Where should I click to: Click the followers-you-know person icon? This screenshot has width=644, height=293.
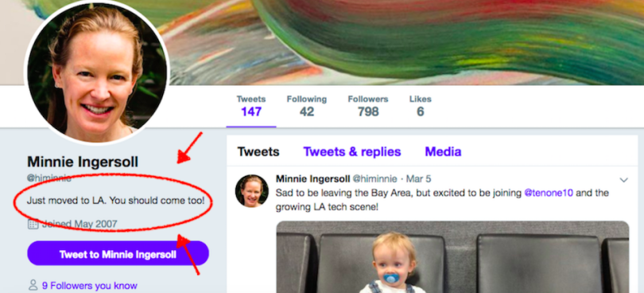pos(33,285)
